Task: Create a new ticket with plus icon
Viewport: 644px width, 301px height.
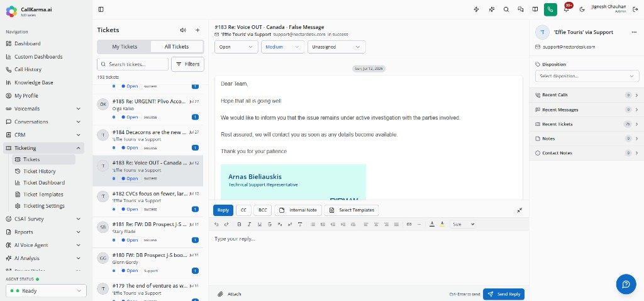Action: tap(197, 30)
